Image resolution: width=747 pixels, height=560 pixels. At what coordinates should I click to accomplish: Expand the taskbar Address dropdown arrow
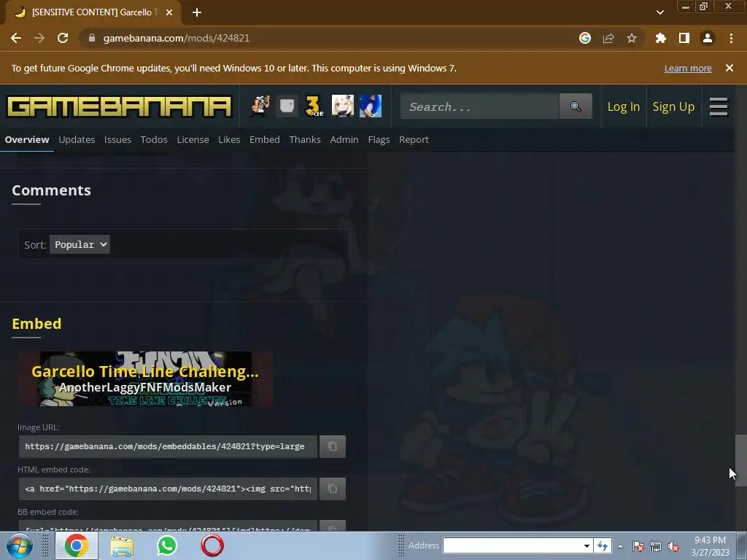coord(587,545)
